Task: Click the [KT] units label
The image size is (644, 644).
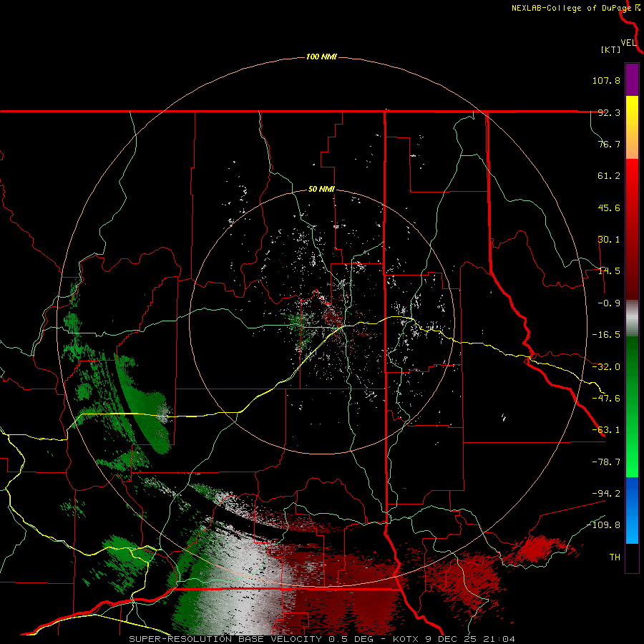Action: pyautogui.click(x=611, y=49)
